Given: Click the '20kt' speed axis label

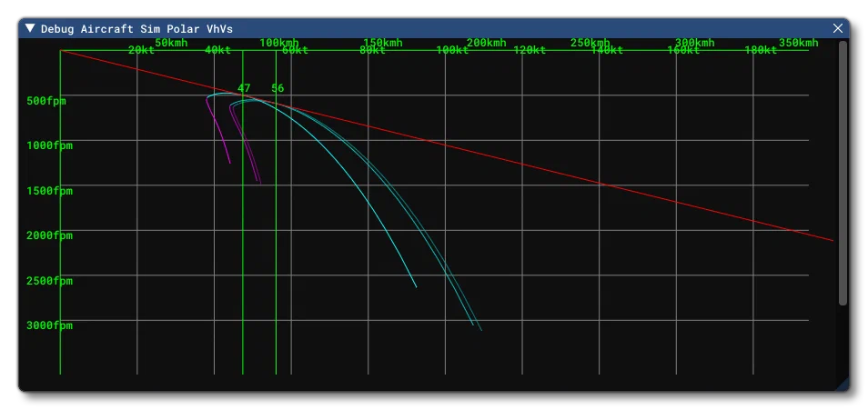Looking at the screenshot, I should point(141,50).
